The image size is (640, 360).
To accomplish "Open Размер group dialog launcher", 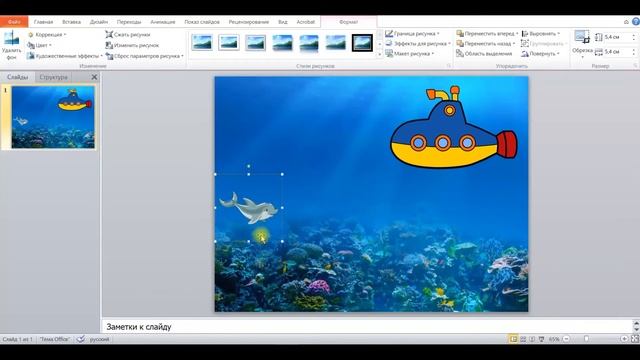I will (635, 66).
